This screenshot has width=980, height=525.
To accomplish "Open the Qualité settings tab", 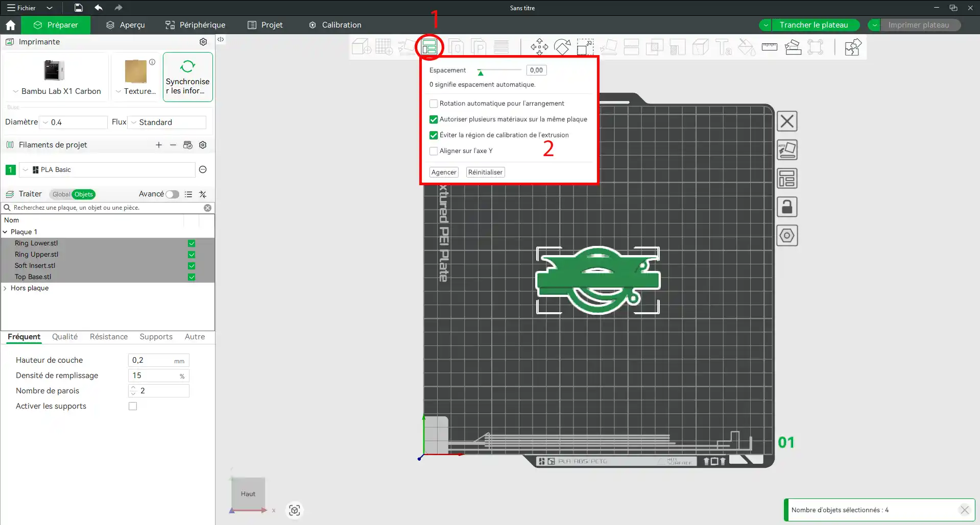I will coord(65,337).
